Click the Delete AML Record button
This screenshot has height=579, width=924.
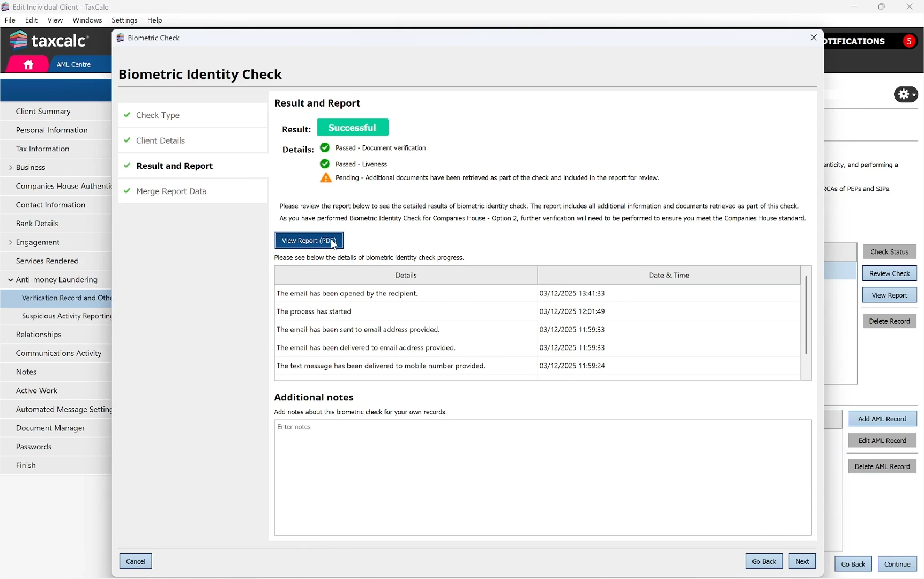click(882, 466)
